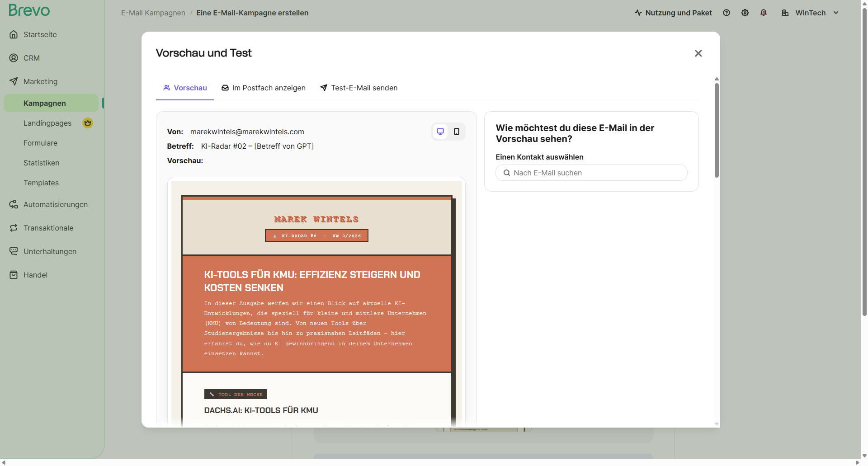The image size is (868, 466).
Task: Close the Vorschau und Test dialog
Action: (x=698, y=53)
